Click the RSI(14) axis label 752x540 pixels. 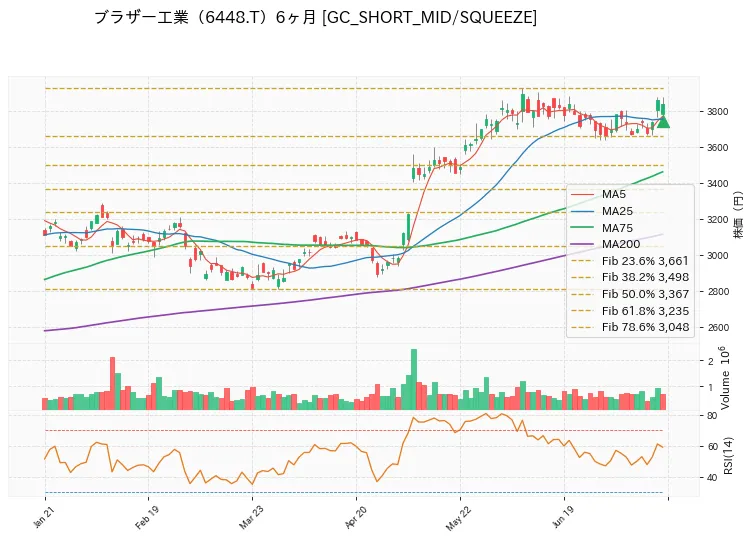pos(728,456)
